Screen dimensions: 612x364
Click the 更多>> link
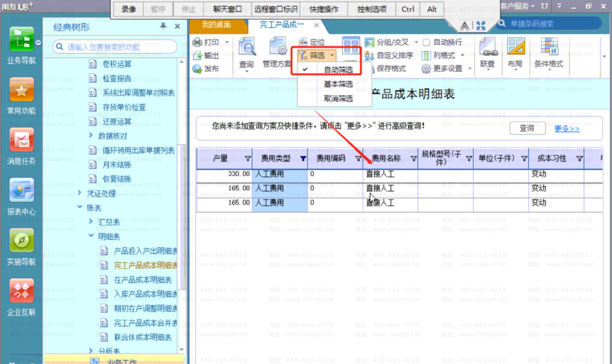click(x=567, y=128)
